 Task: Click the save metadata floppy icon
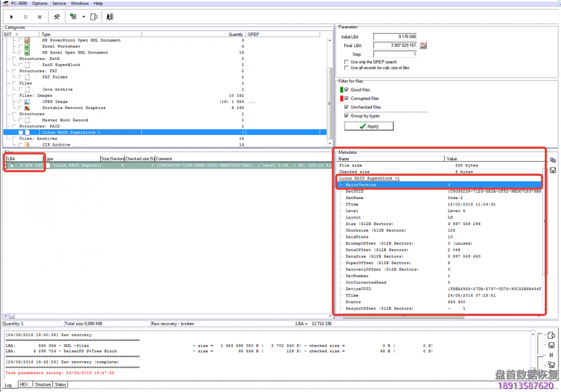[553, 170]
